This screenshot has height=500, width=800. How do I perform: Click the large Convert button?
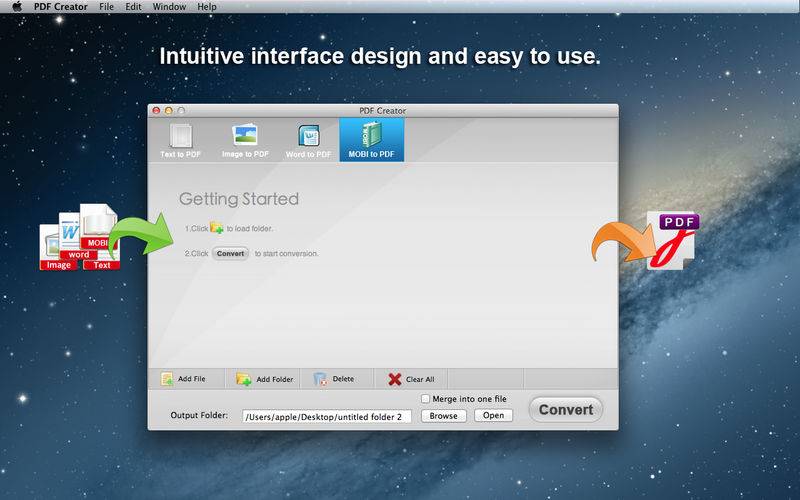click(566, 410)
